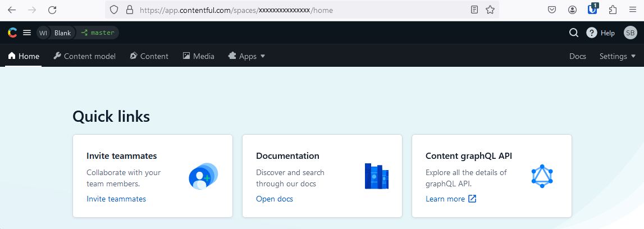Click 'Explore all the details of graphQL API.' text
The width and height of the screenshot is (644, 229).
pos(466,178)
